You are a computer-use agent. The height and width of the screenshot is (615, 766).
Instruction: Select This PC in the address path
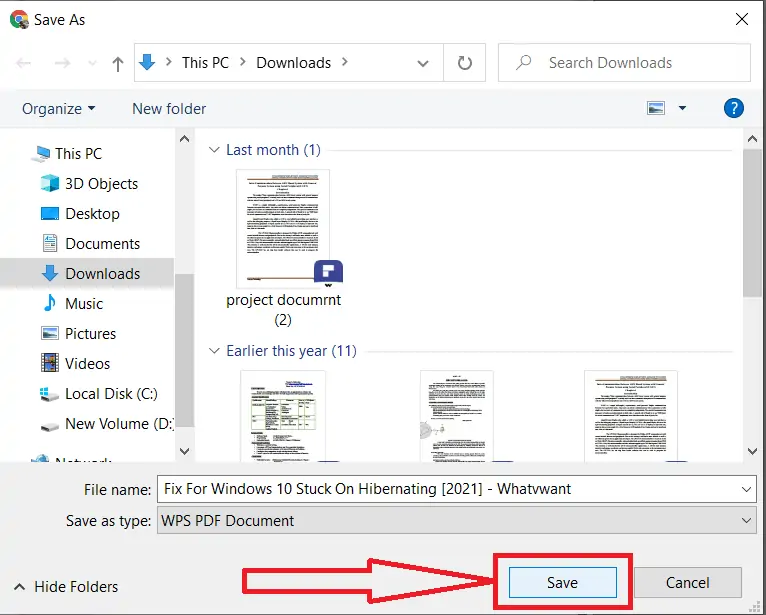click(x=205, y=63)
